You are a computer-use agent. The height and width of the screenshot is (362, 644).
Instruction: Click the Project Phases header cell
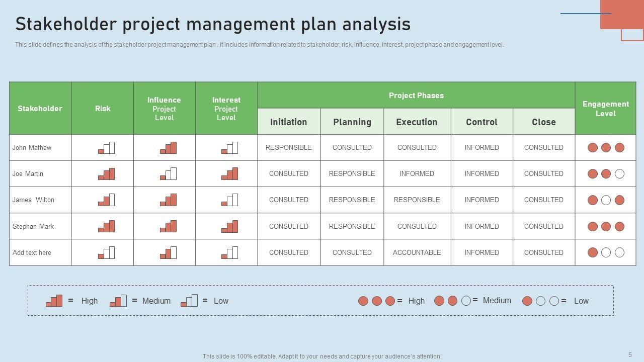[x=416, y=96]
